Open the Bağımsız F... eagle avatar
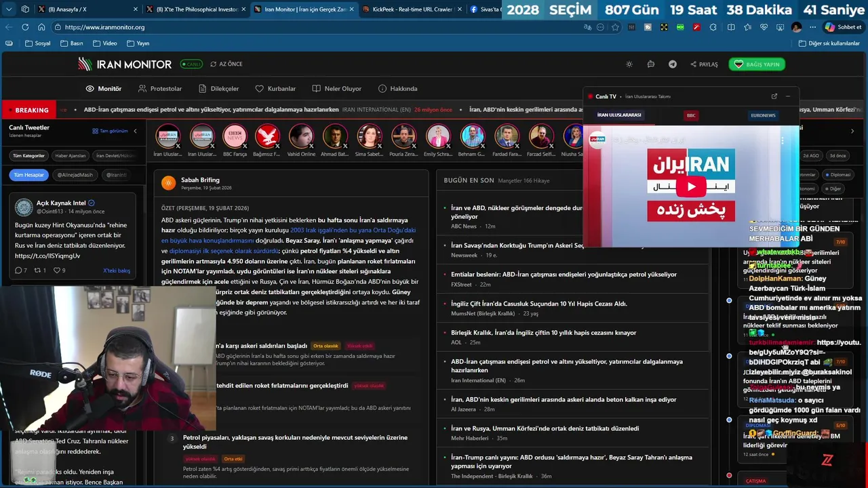 [268, 136]
